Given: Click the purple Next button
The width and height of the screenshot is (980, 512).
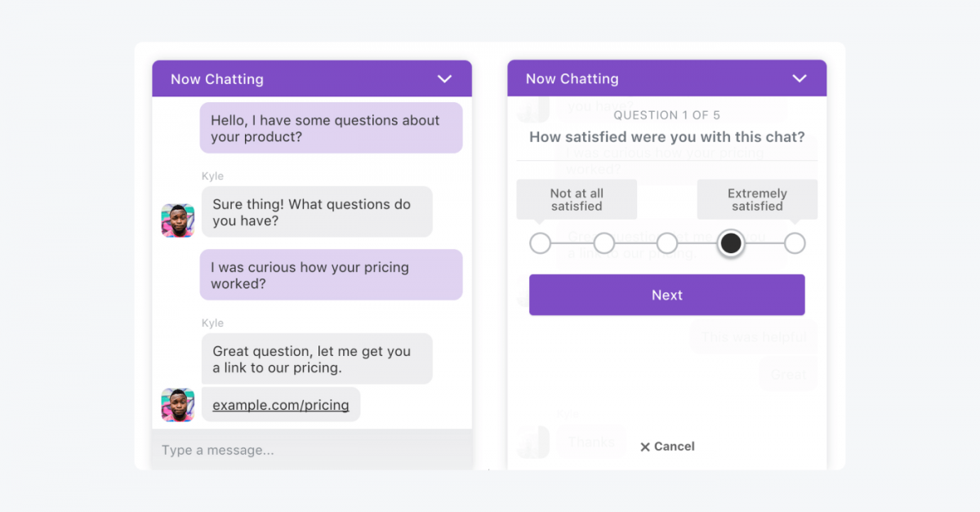Looking at the screenshot, I should tap(667, 295).
